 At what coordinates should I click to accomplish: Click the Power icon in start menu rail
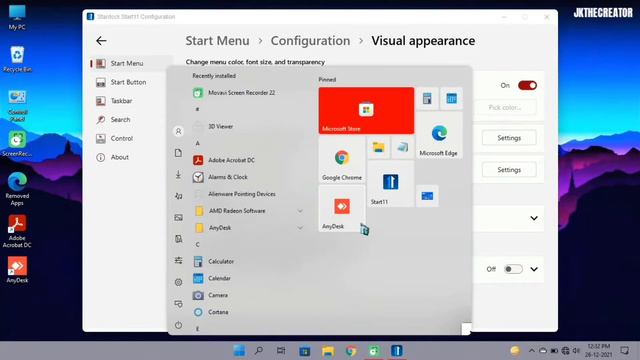click(178, 325)
